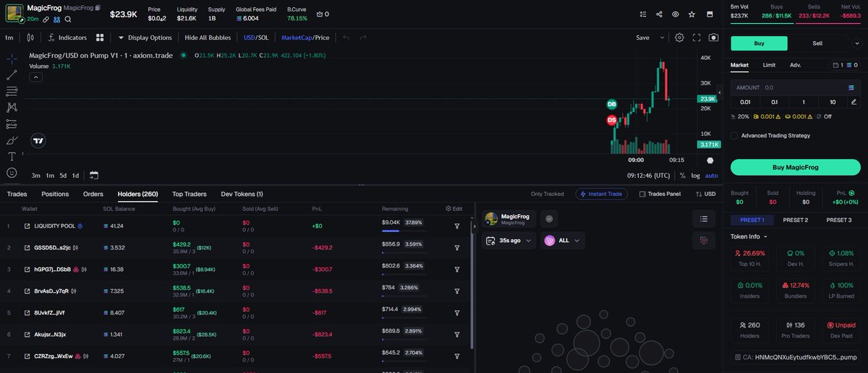Viewport: 868px width, 373px height.
Task: Toggle percent scale on chart
Action: pyautogui.click(x=682, y=176)
